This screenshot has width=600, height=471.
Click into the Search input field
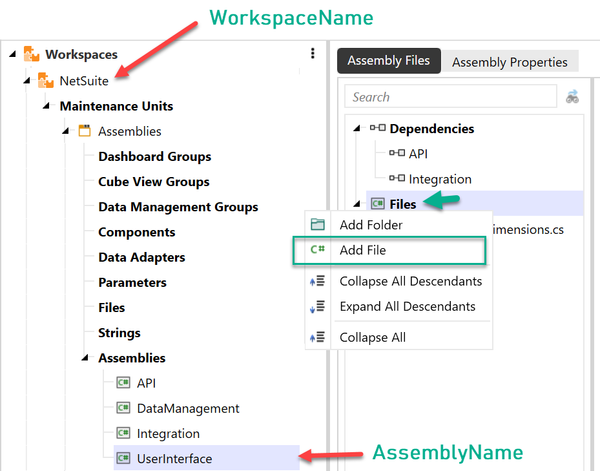pyautogui.click(x=450, y=97)
